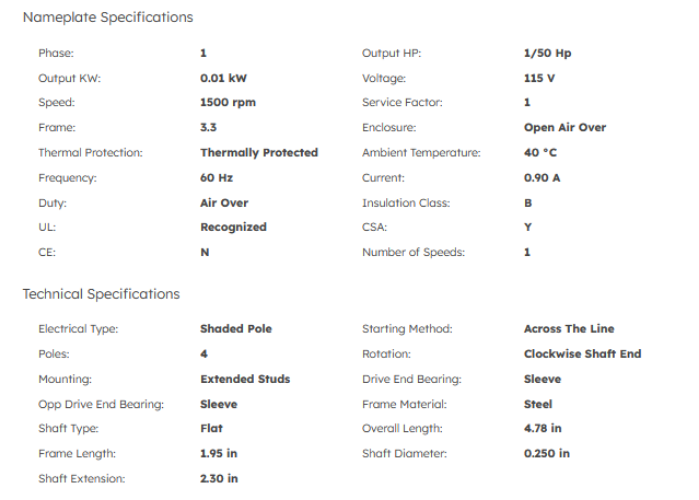Image resolution: width=699 pixels, height=500 pixels.
Task: Select the 4.78 in overall length
Action: pyautogui.click(x=542, y=428)
